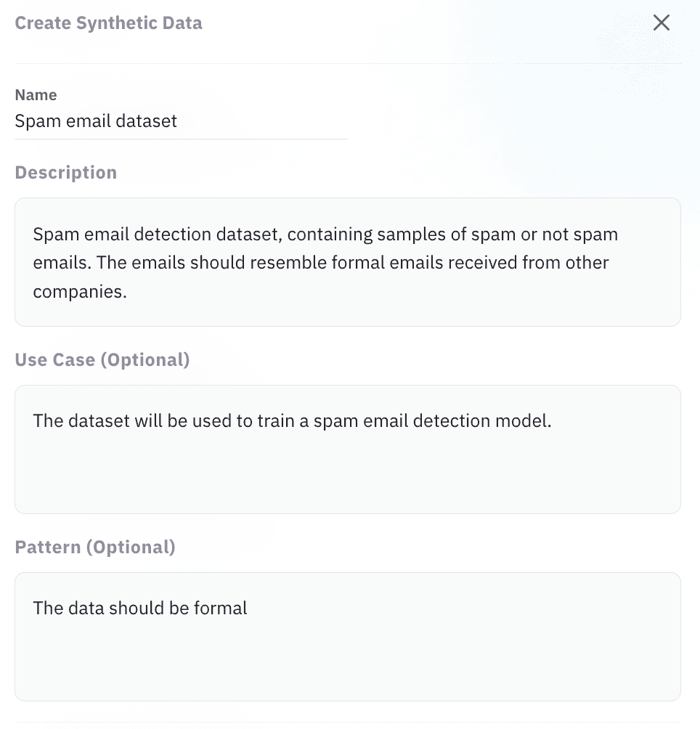
Task: Click the Name input field
Action: 181,121
